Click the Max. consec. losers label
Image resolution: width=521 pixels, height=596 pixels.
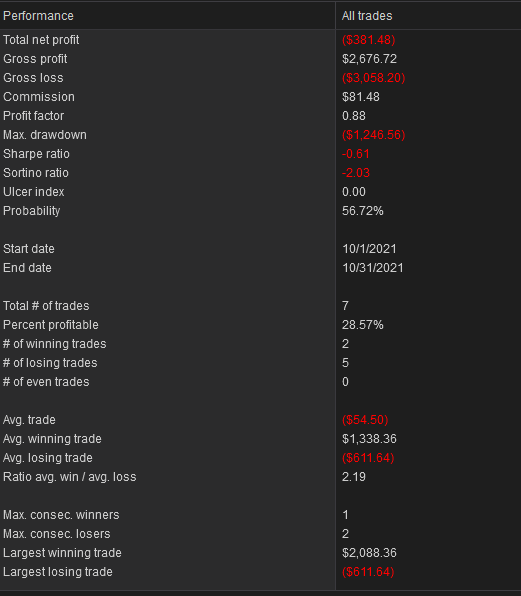(57, 534)
